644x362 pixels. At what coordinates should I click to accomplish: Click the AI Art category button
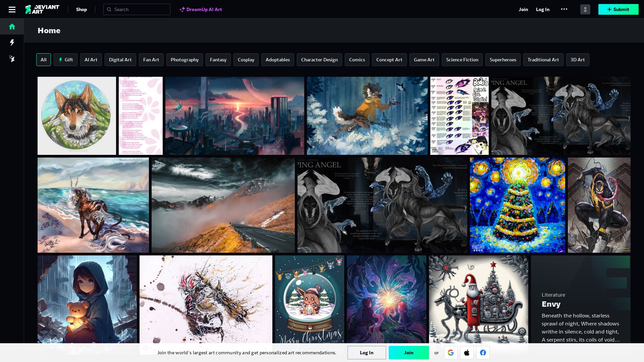[x=91, y=60]
